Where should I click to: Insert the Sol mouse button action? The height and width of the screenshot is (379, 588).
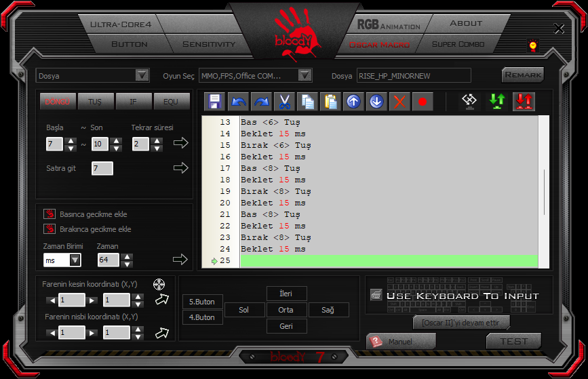[x=244, y=310]
